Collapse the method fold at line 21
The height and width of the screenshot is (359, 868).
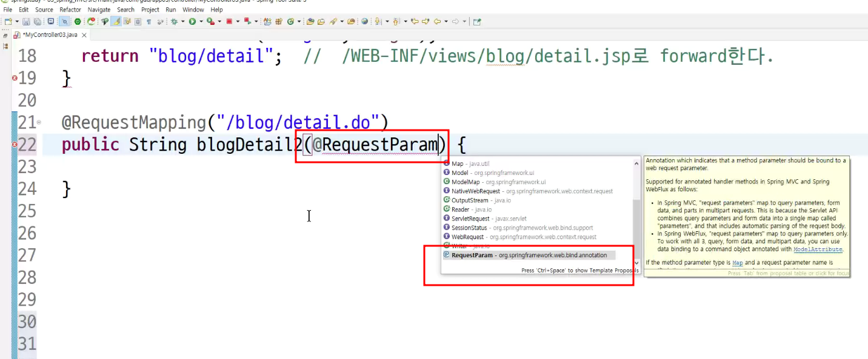39,123
